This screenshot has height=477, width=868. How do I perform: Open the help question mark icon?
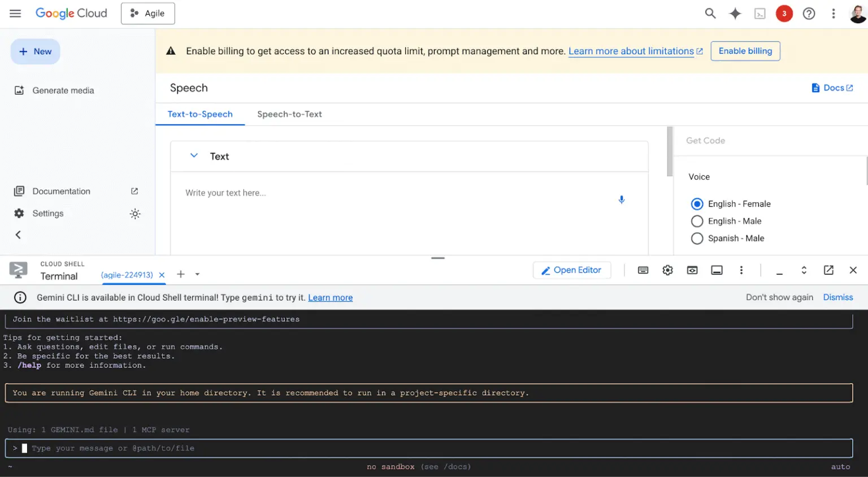tap(809, 14)
